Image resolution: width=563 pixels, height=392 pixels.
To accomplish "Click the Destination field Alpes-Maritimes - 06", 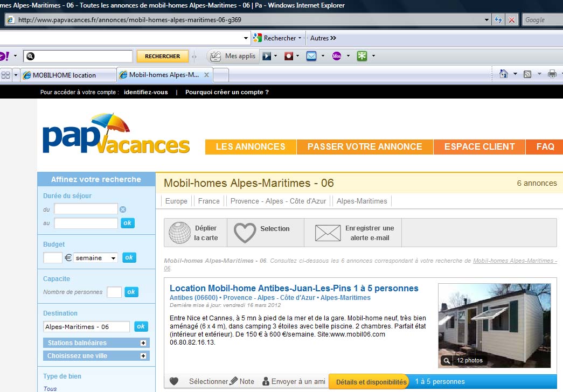I will tap(87, 327).
